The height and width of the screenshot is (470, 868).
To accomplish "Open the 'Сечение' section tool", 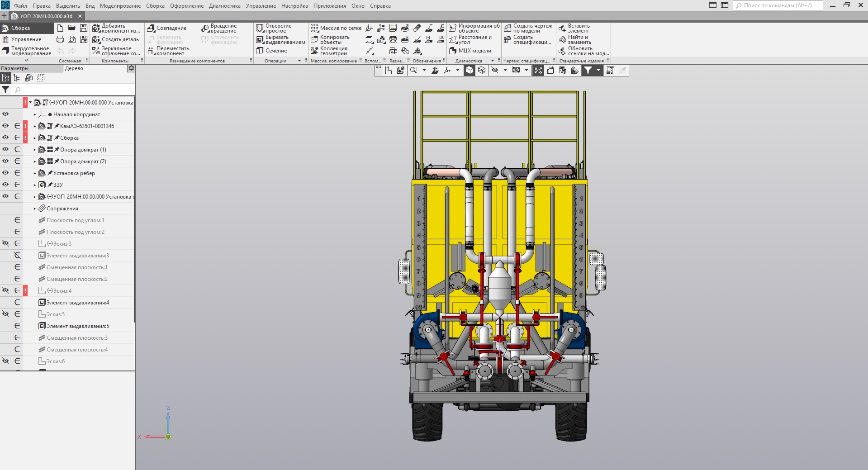I will click(271, 51).
